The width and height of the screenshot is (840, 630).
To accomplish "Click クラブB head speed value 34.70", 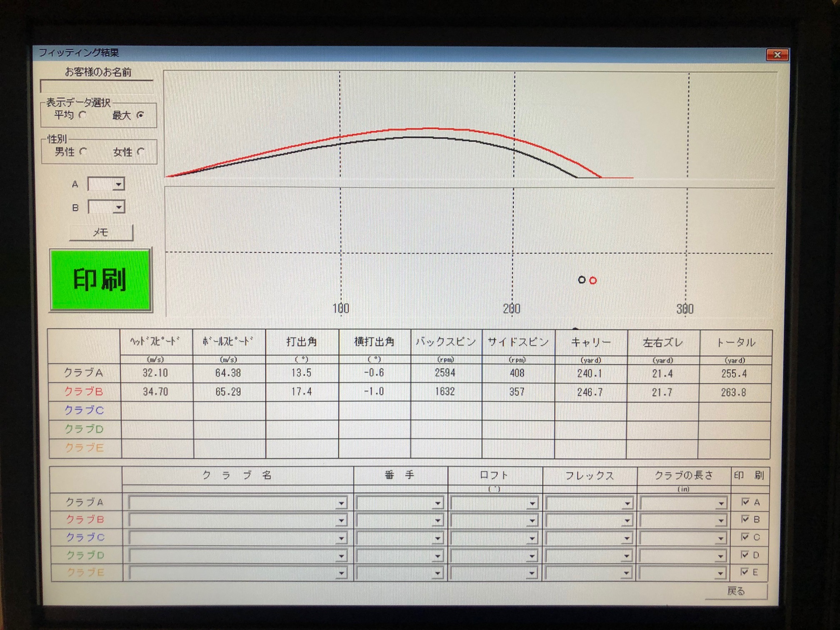I will pyautogui.click(x=155, y=392).
